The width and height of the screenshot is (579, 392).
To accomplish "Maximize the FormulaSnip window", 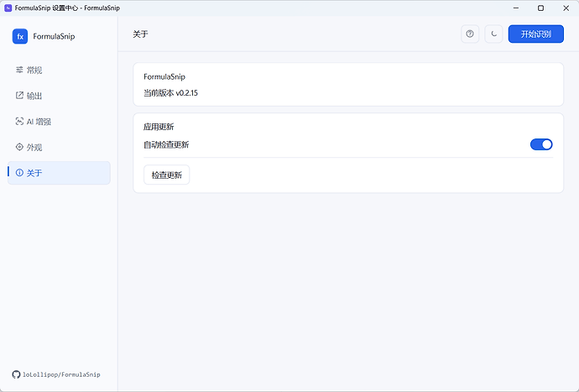I will click(540, 8).
